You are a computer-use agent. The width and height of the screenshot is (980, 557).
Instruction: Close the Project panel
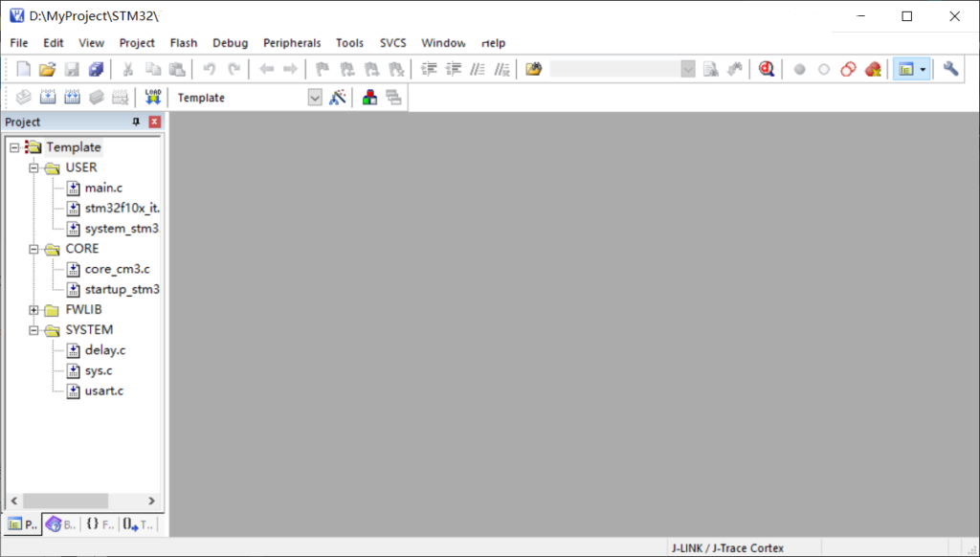(x=154, y=122)
